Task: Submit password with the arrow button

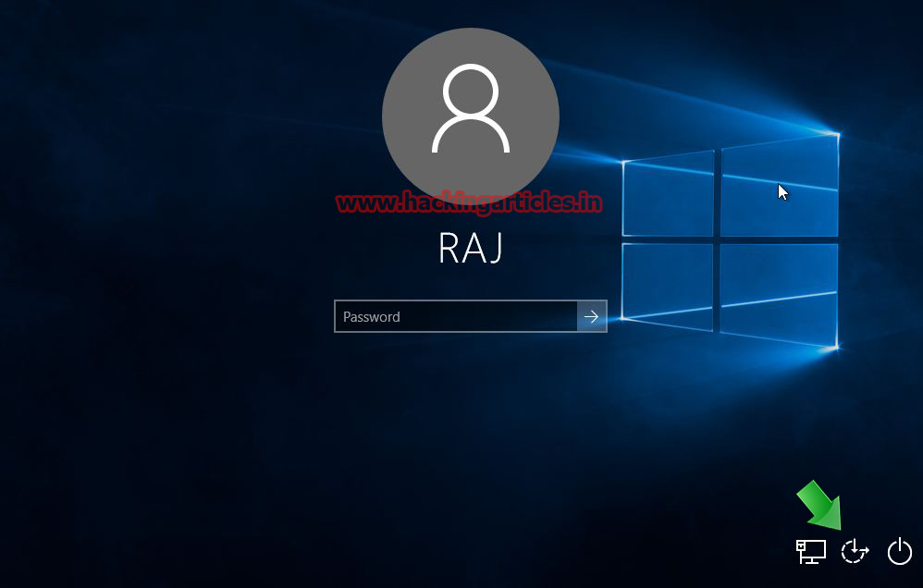Action: coord(592,317)
